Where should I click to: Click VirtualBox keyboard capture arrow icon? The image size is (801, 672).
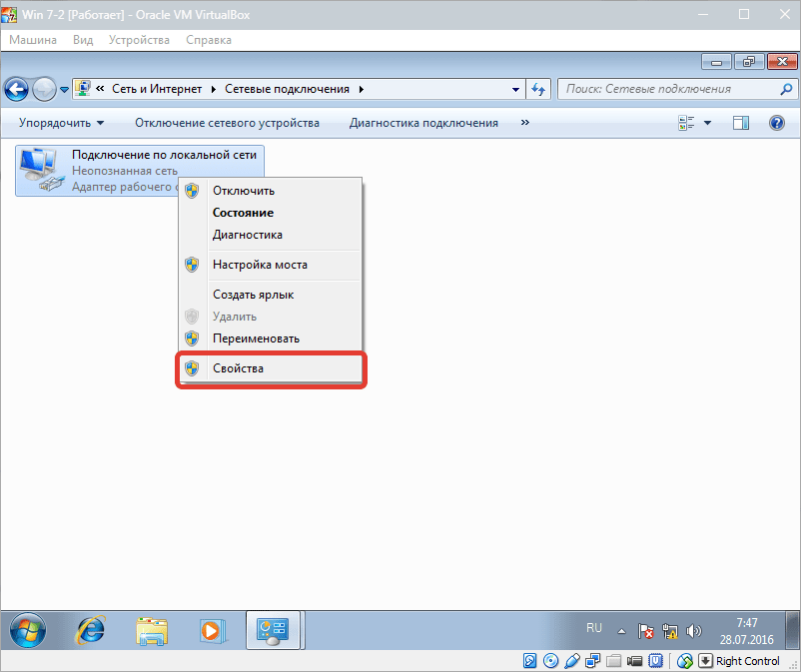point(705,661)
